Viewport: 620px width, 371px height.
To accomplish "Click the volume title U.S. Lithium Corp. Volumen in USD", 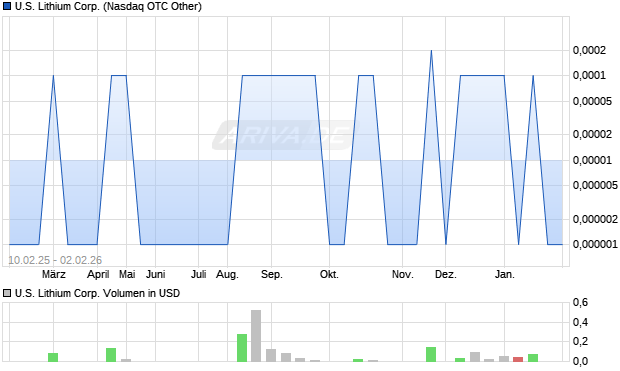I will coord(97,293).
